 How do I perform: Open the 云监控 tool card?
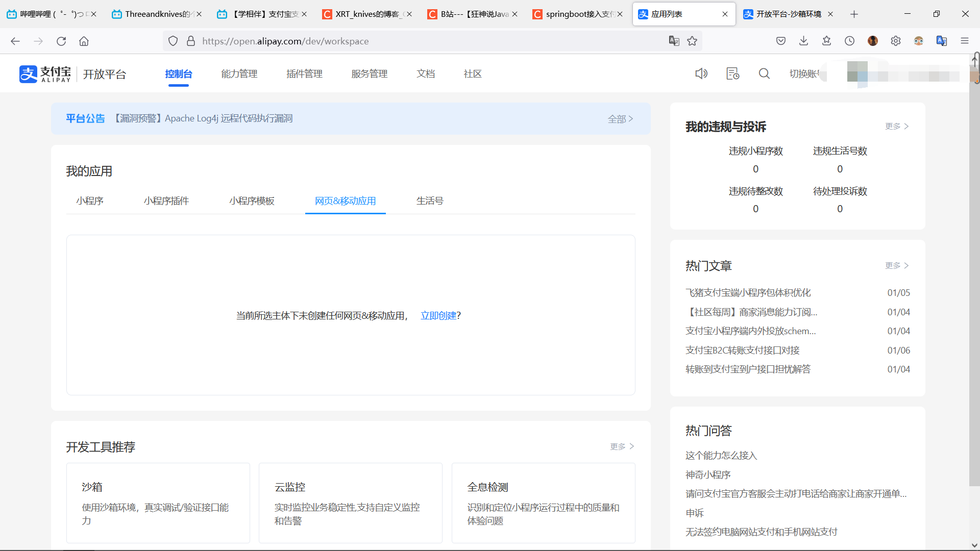pos(351,503)
